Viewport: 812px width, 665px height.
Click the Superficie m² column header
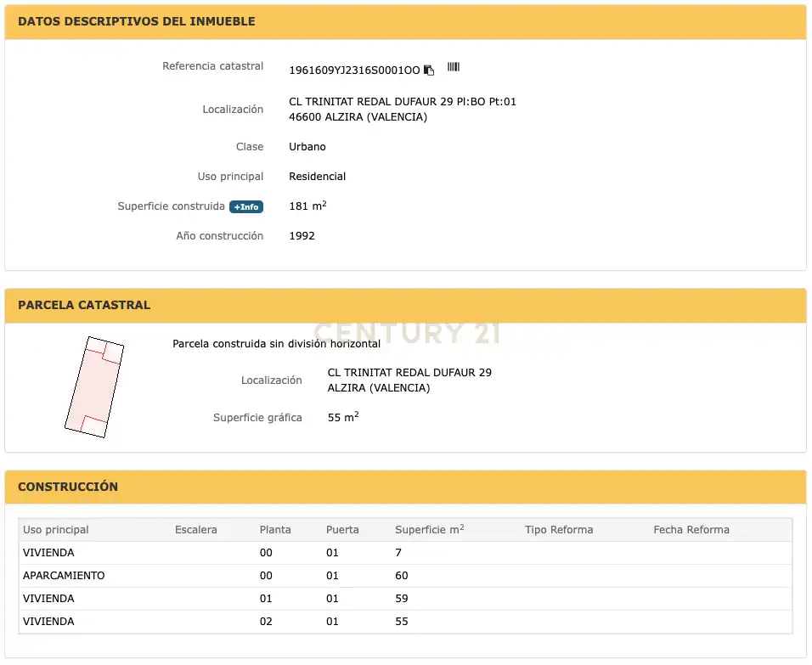coord(429,529)
